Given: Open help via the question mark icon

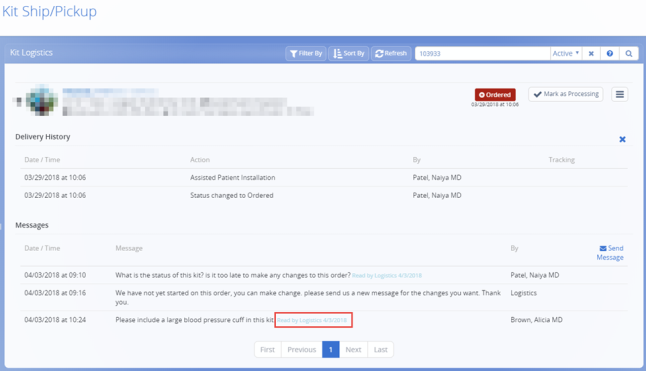Looking at the screenshot, I should pyautogui.click(x=610, y=54).
